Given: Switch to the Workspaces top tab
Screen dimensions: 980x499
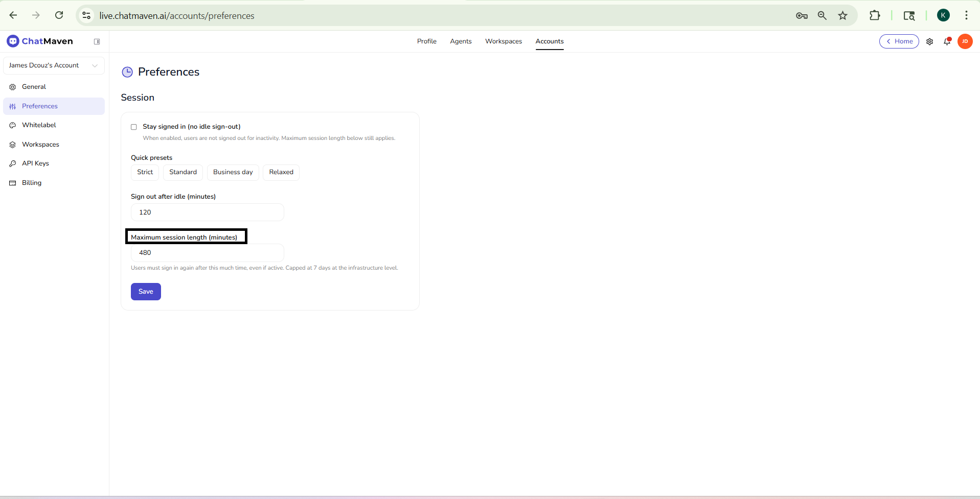Looking at the screenshot, I should pyautogui.click(x=503, y=41).
